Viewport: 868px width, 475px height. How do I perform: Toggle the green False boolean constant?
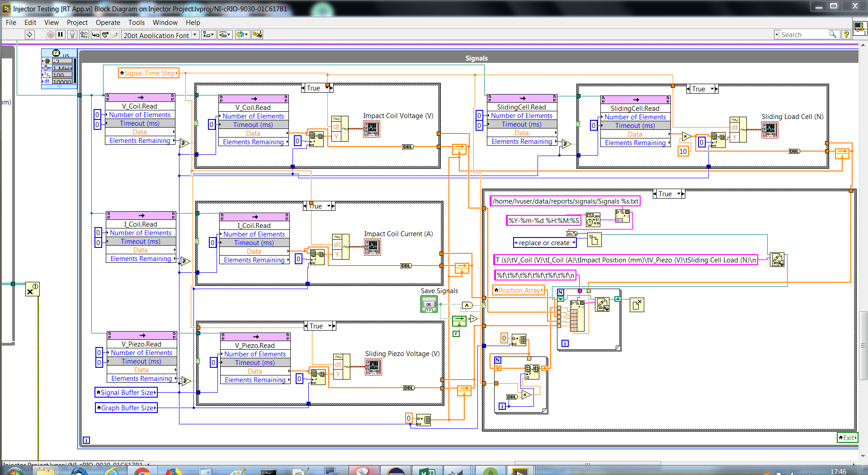point(456,334)
